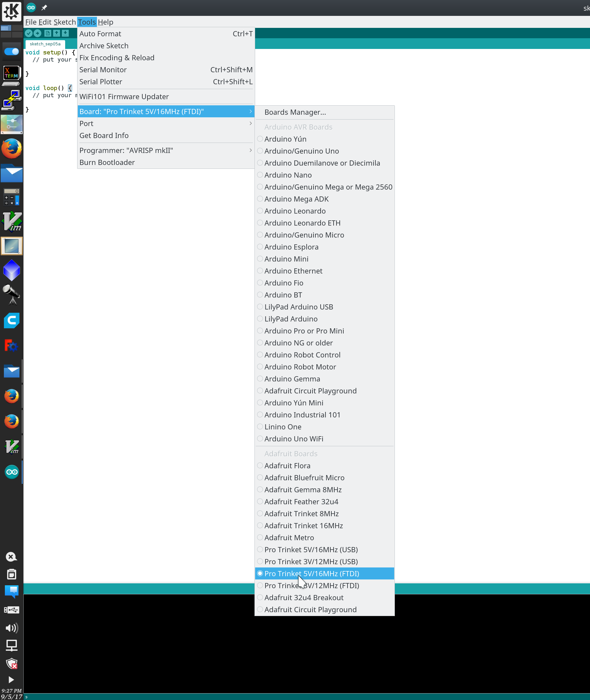Open the clipboard tray icon
This screenshot has width=590, height=700.
[11, 574]
